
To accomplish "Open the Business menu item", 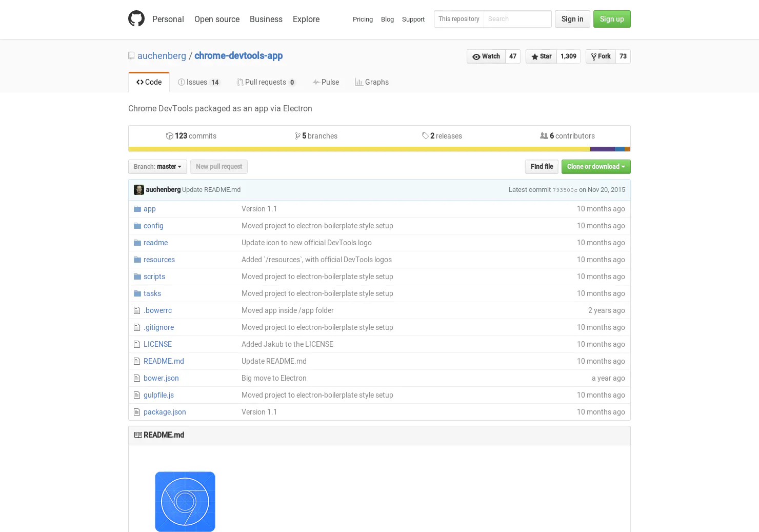I will [x=266, y=19].
